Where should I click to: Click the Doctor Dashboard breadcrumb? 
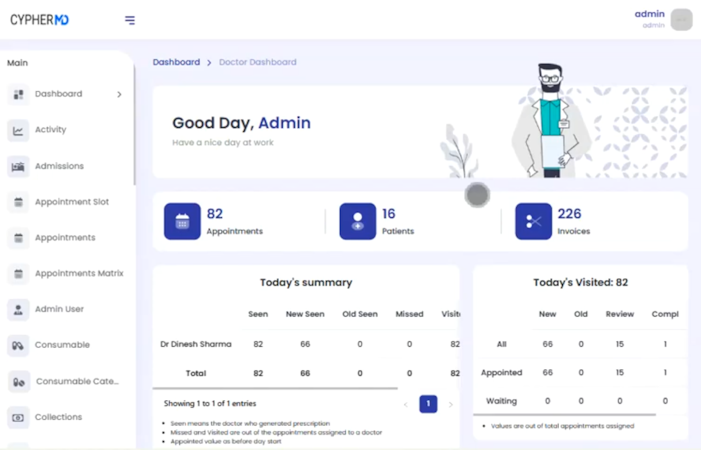point(258,62)
